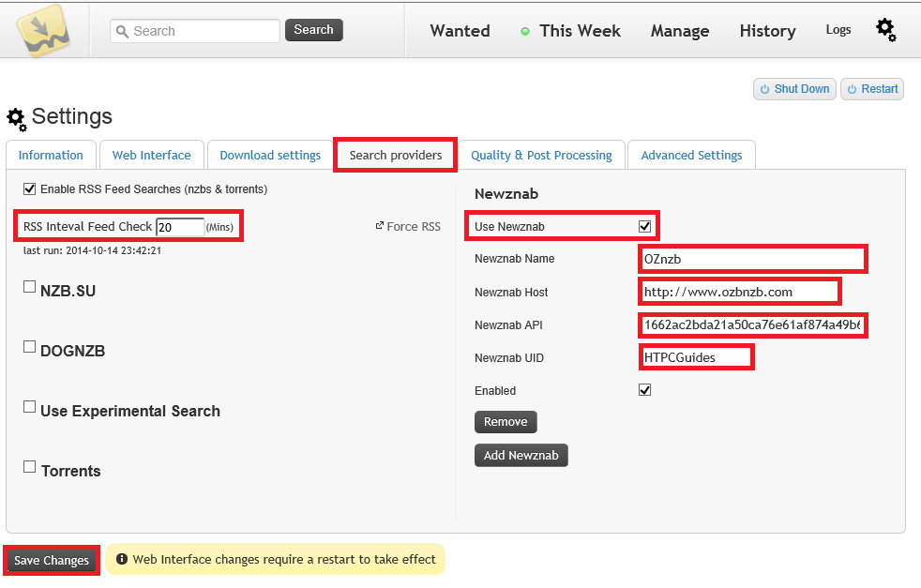Viewport: 921px width, 588px height.
Task: Go to the Wanted page
Action: [460, 31]
